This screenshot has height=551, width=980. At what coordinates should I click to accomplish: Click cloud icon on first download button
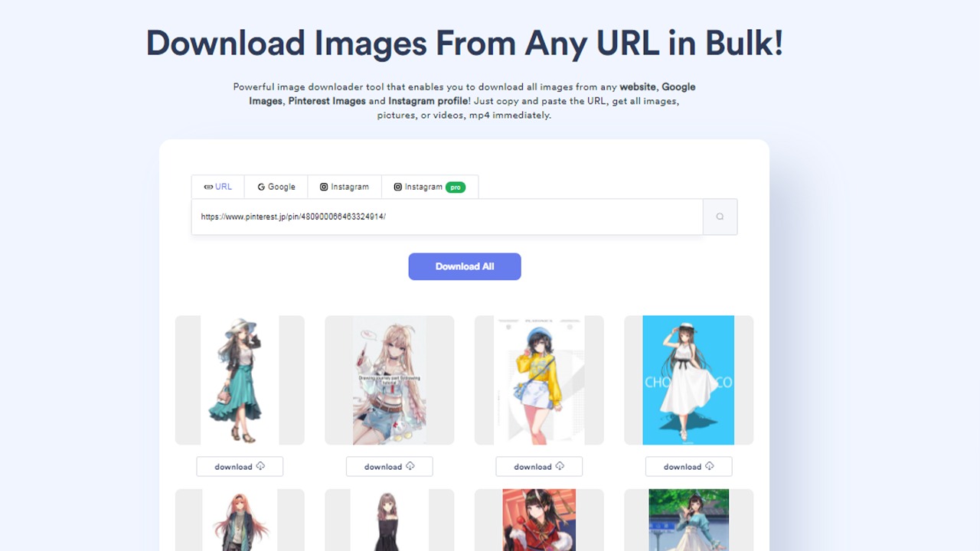(260, 466)
